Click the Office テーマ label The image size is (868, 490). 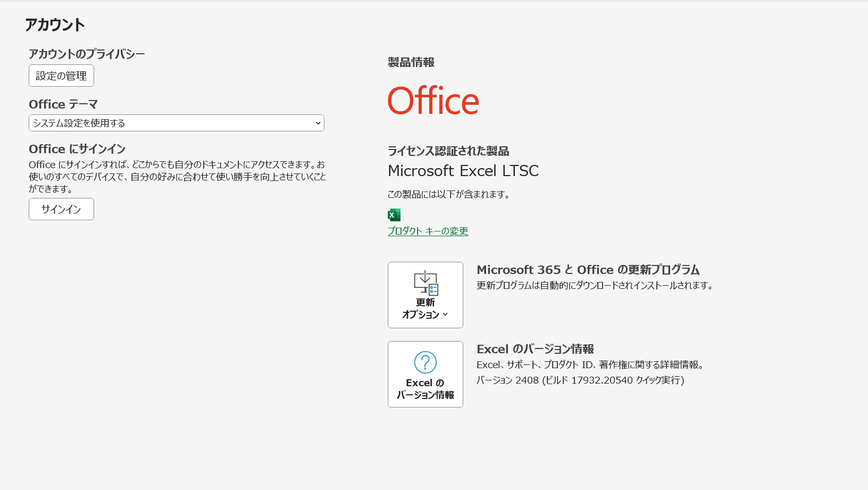(x=63, y=104)
